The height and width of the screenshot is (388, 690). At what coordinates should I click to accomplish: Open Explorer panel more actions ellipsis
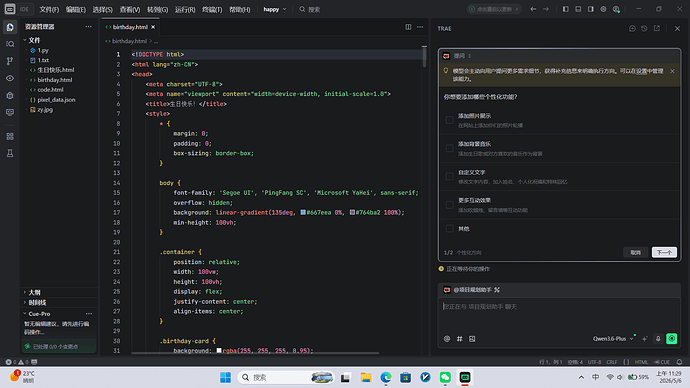point(88,27)
